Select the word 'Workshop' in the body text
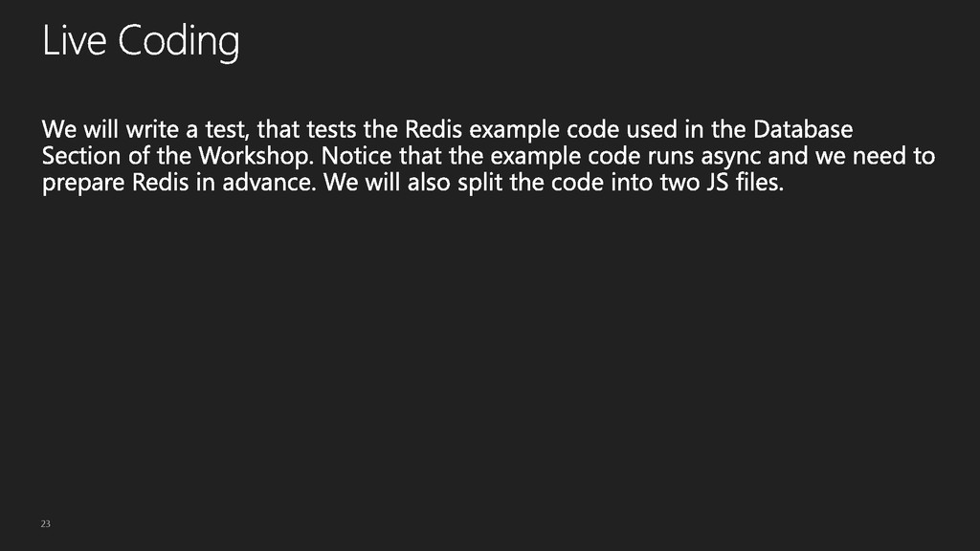The height and width of the screenshot is (551, 980). pos(256,157)
